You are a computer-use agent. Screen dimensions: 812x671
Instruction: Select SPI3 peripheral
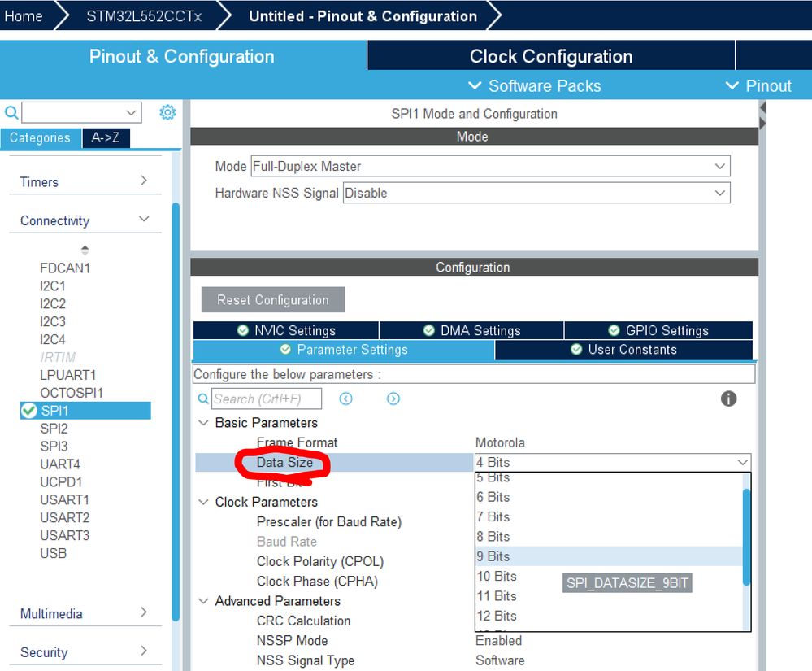[54, 447]
